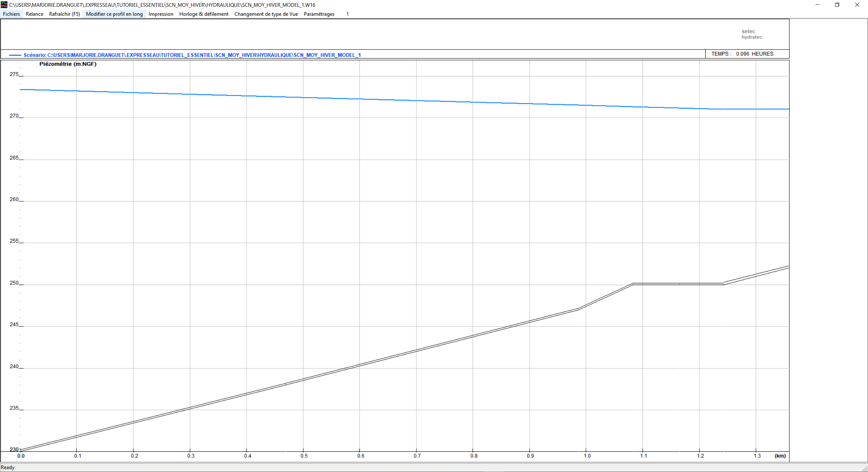Open Modifier ce profil en long
The height and width of the screenshot is (472, 868).
(114, 14)
